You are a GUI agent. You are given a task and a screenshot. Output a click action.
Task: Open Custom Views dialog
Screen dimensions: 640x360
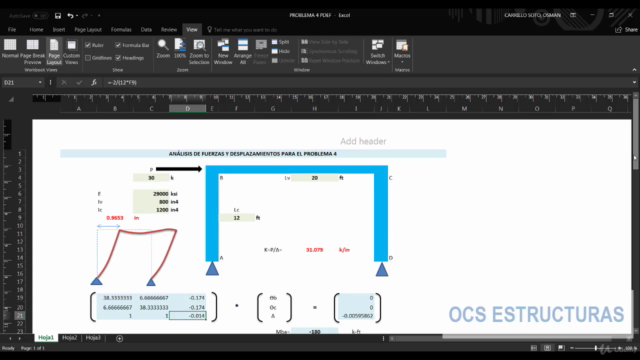coord(71,52)
